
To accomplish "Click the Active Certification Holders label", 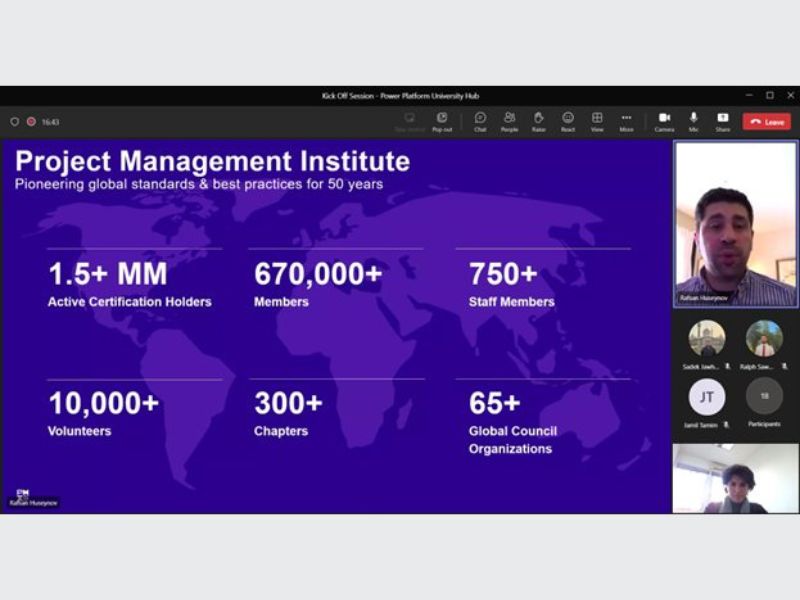I will 130,302.
